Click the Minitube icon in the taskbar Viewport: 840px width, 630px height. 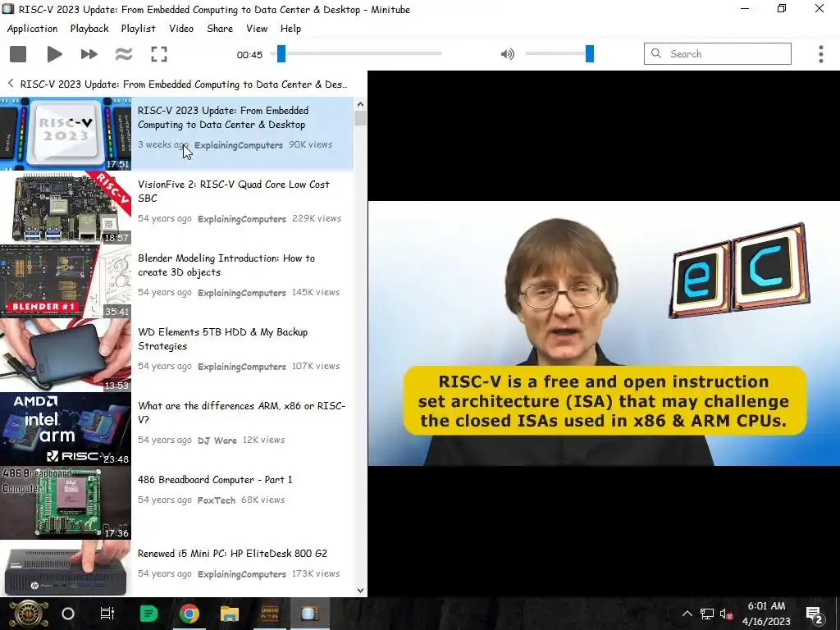[309, 614]
